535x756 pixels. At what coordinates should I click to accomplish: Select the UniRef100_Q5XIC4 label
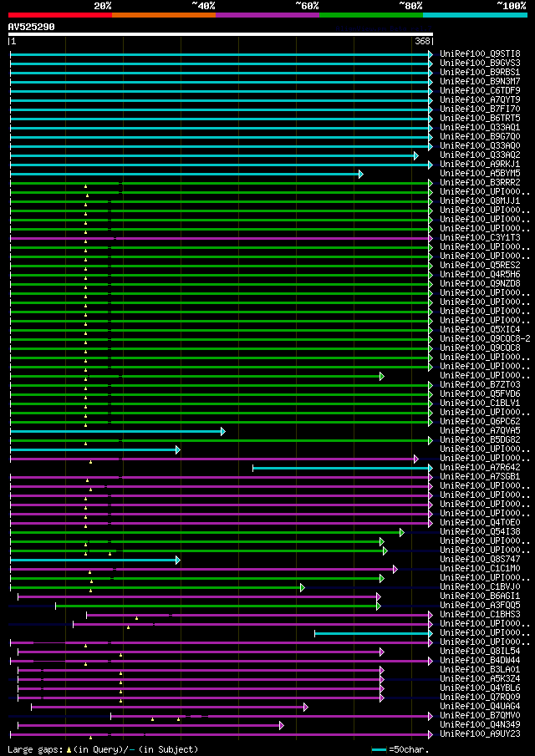(x=480, y=329)
